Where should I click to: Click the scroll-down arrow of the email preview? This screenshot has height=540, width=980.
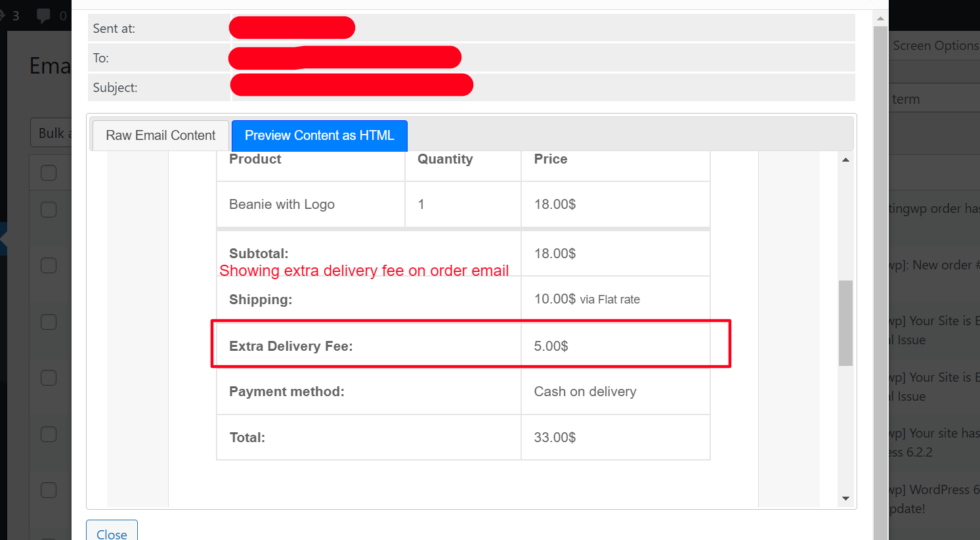(x=846, y=499)
